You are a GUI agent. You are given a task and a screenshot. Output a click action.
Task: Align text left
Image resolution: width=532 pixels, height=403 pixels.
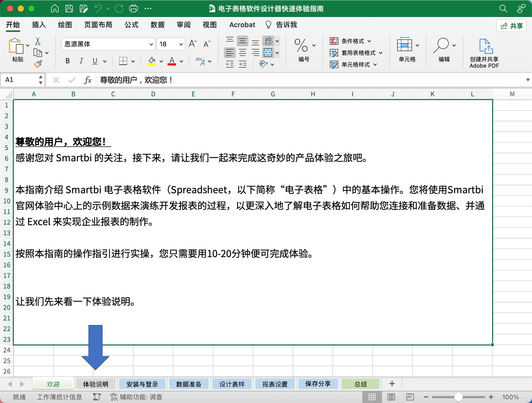pos(230,52)
